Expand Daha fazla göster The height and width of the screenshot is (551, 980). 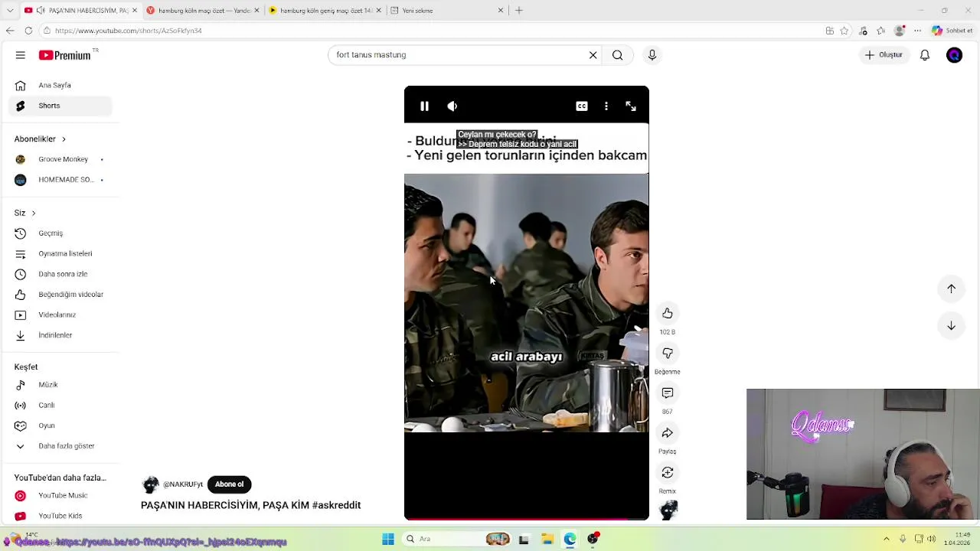tap(60, 446)
